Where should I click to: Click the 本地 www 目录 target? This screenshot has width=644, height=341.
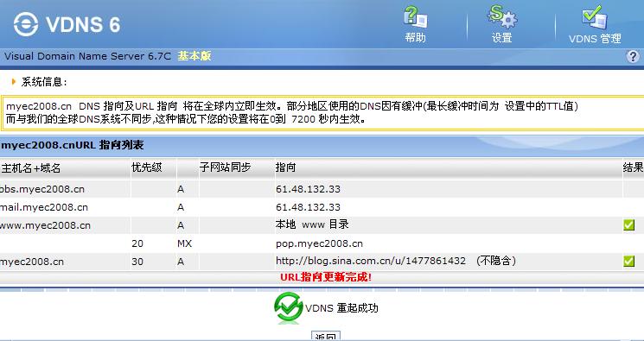[x=312, y=224]
